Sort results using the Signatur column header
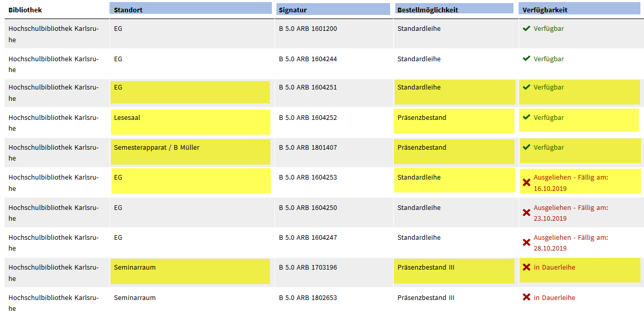Screen dimensions: 644x318 point(333,8)
